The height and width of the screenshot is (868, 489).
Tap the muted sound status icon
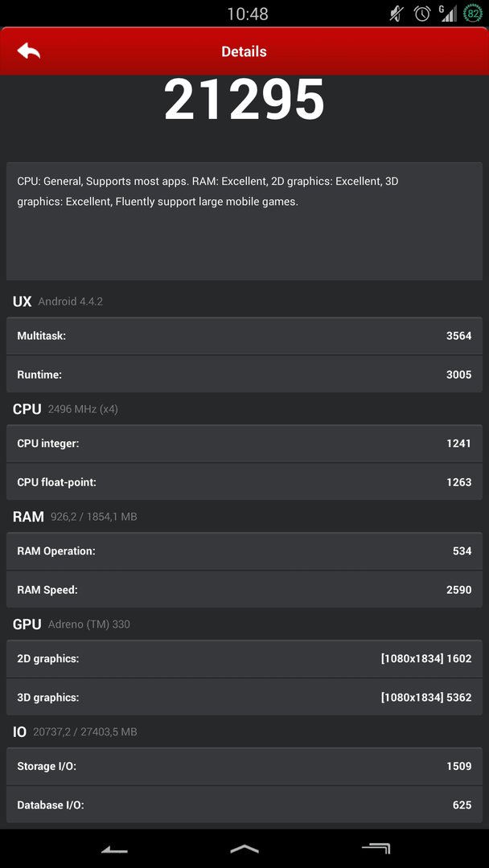click(x=397, y=14)
